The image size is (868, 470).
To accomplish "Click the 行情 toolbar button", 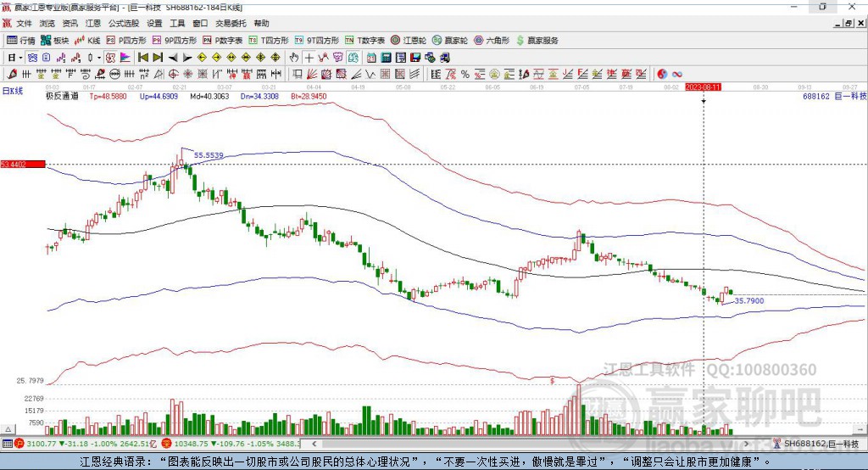I will [21, 41].
